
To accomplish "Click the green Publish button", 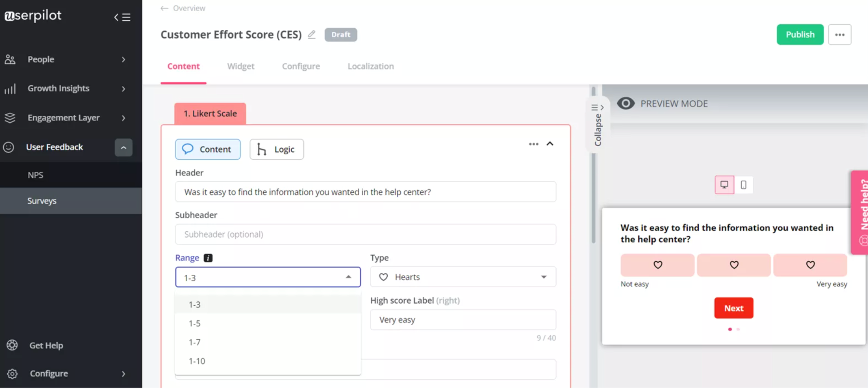I will (800, 35).
